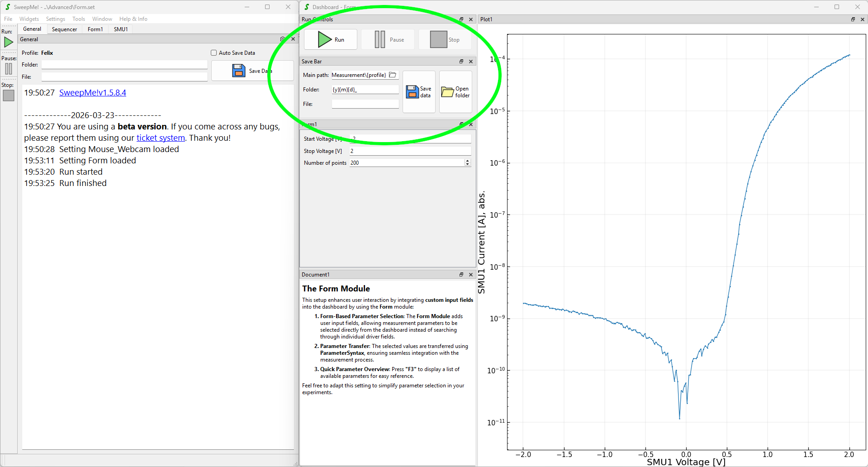Increase the Number of points value
This screenshot has height=467, width=868.
[467, 161]
